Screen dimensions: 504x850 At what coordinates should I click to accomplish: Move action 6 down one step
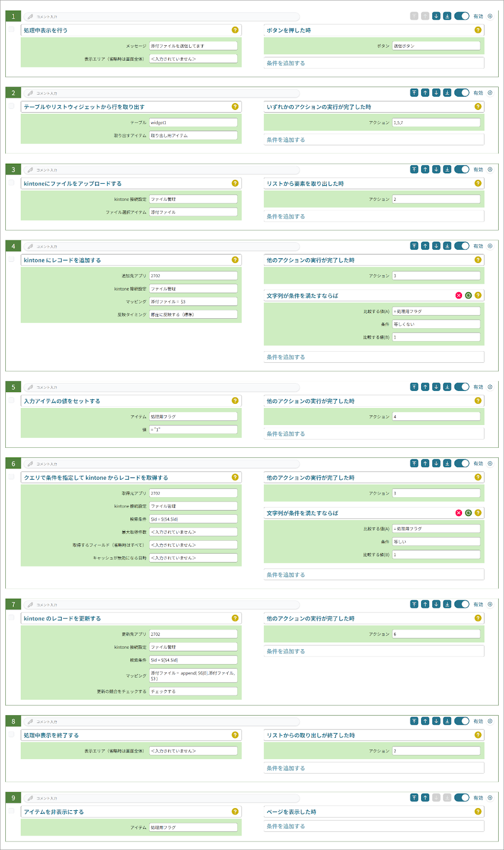pyautogui.click(x=436, y=463)
